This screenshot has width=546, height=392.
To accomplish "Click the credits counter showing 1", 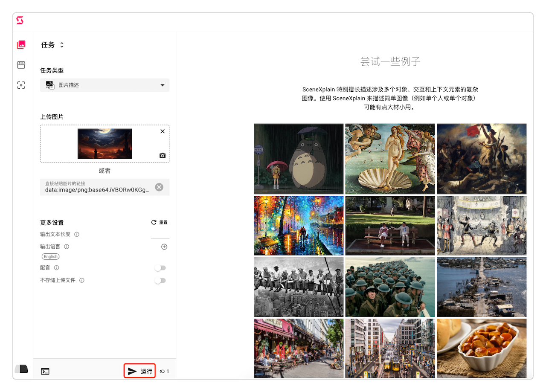I will point(165,372).
